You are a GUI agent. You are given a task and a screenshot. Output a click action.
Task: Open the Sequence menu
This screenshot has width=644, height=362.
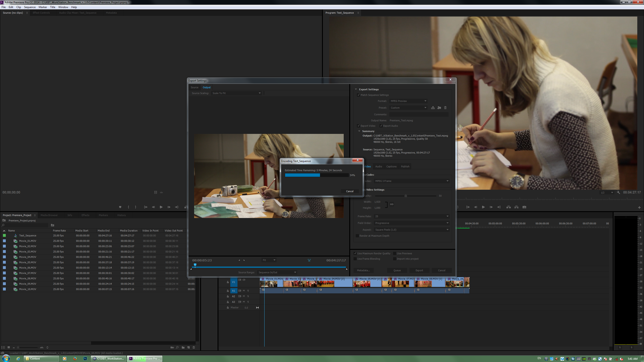click(30, 7)
